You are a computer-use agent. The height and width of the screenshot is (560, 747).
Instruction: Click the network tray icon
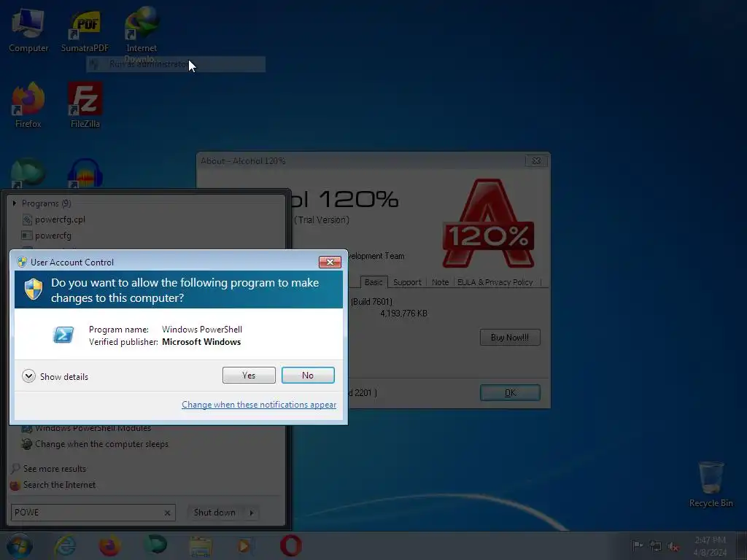[x=656, y=546]
